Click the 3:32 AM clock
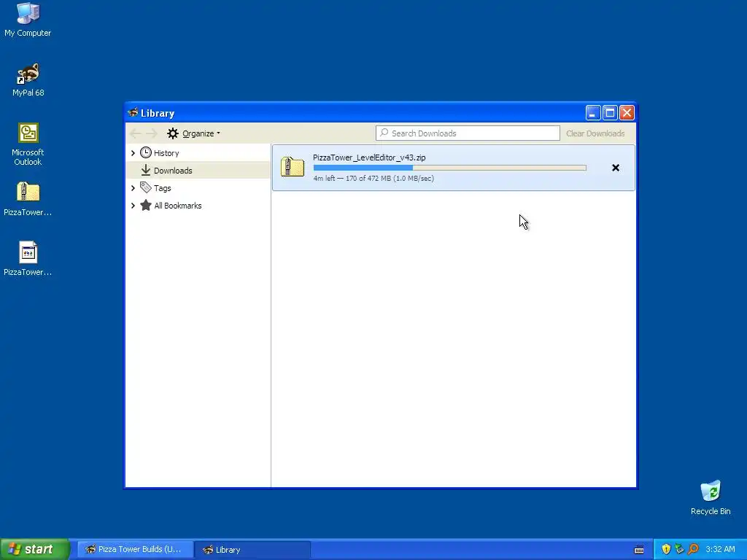This screenshot has height=560, width=747. click(x=720, y=549)
